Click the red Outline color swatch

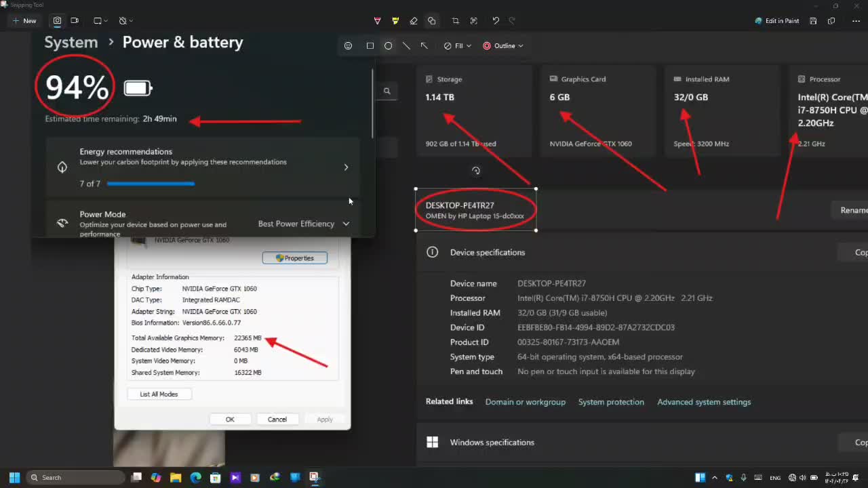click(487, 46)
